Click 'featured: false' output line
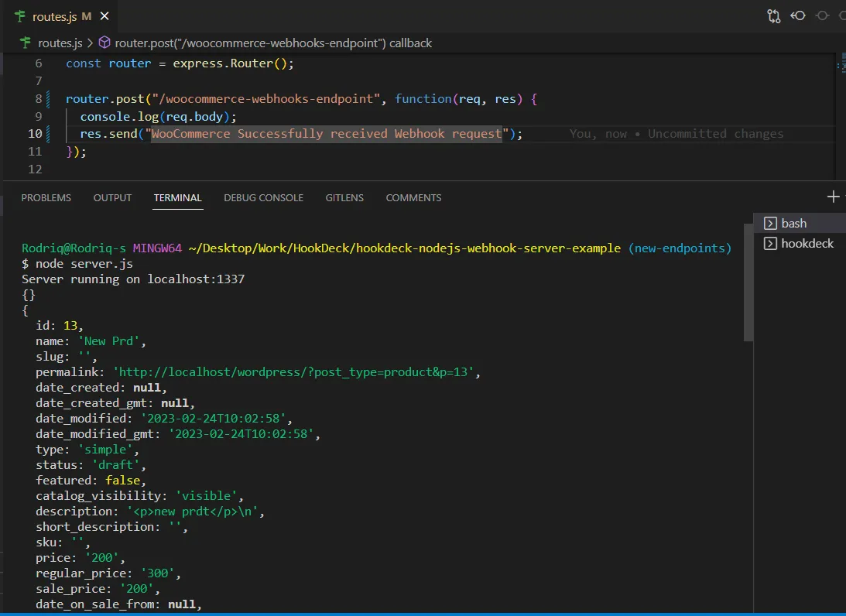Screen dimensions: 846x616 click(x=91, y=481)
